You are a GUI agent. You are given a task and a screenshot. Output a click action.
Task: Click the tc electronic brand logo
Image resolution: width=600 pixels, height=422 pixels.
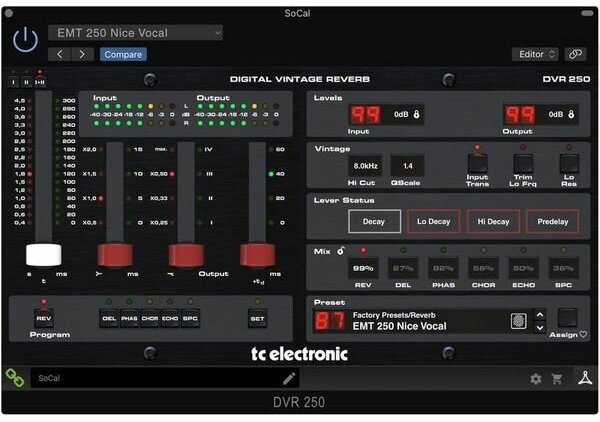tap(299, 354)
